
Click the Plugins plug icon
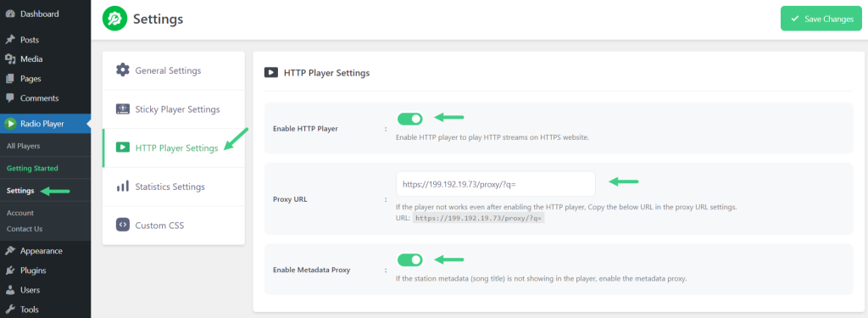tap(10, 271)
